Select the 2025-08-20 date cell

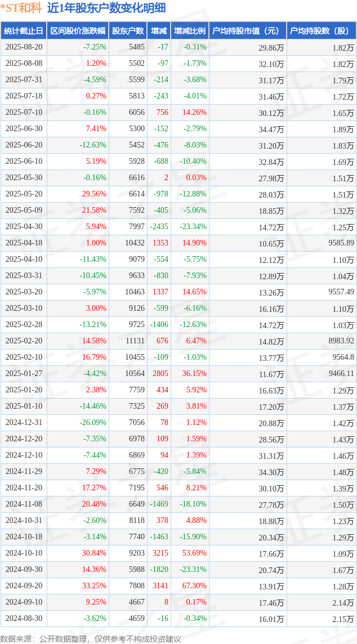point(24,48)
